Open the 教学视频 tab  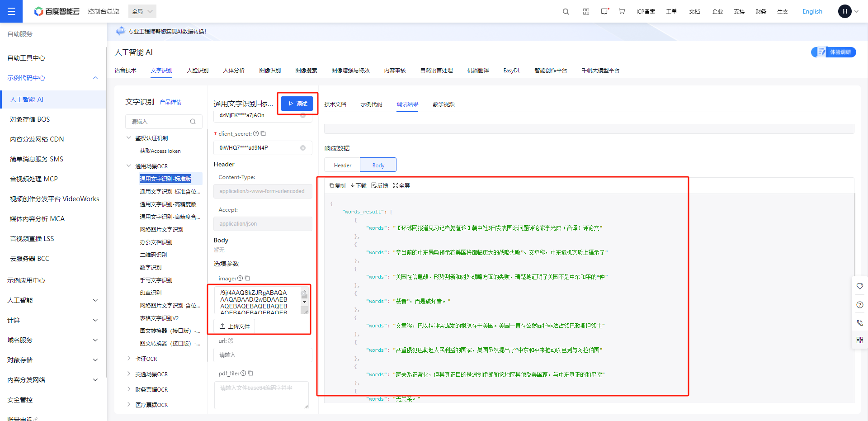[x=443, y=104]
